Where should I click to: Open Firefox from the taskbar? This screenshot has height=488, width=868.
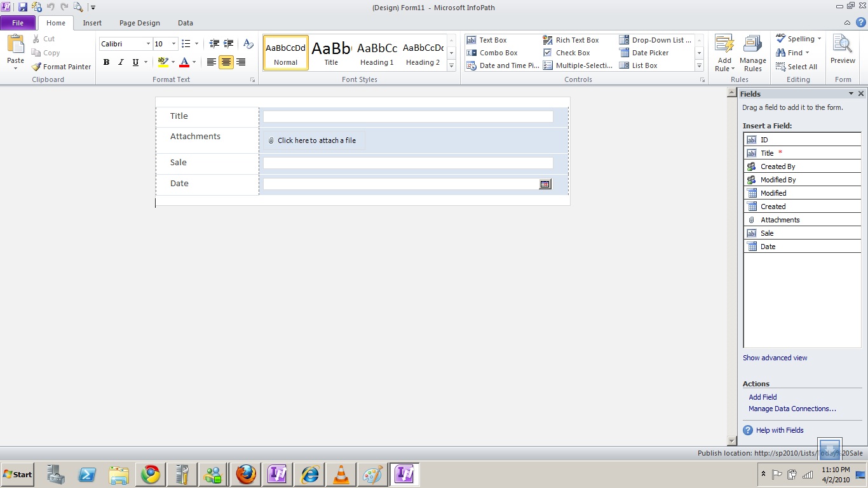(x=245, y=475)
